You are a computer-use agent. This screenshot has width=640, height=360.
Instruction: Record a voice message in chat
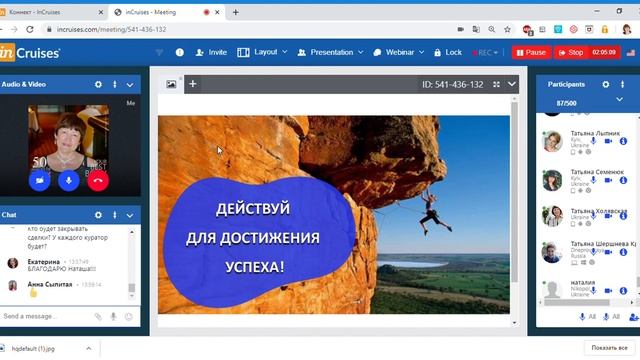coord(113,316)
